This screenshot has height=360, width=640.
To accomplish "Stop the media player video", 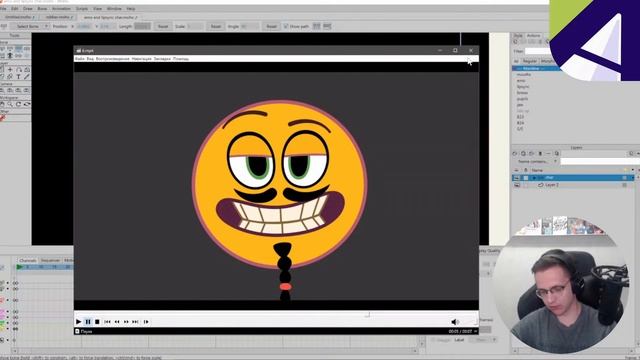I will point(97,322).
